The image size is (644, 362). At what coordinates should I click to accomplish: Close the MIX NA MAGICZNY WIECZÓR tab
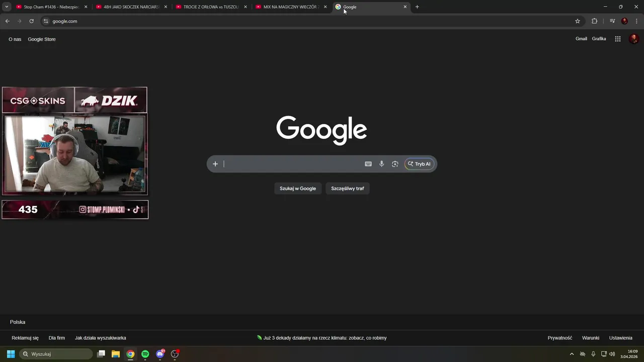325,7
